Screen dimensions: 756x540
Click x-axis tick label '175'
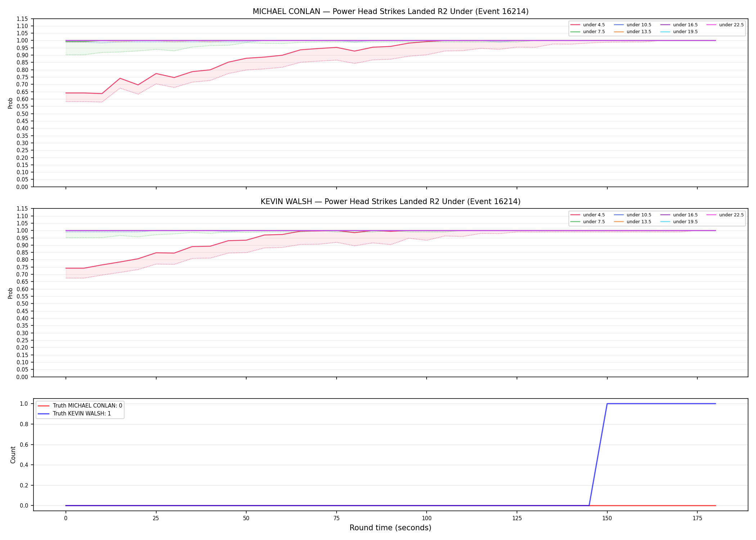coord(697,519)
